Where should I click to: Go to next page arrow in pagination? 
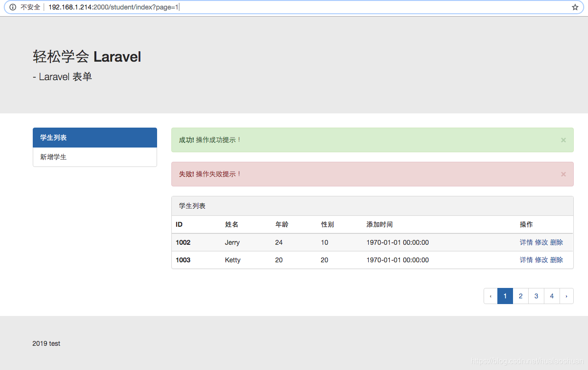(567, 296)
